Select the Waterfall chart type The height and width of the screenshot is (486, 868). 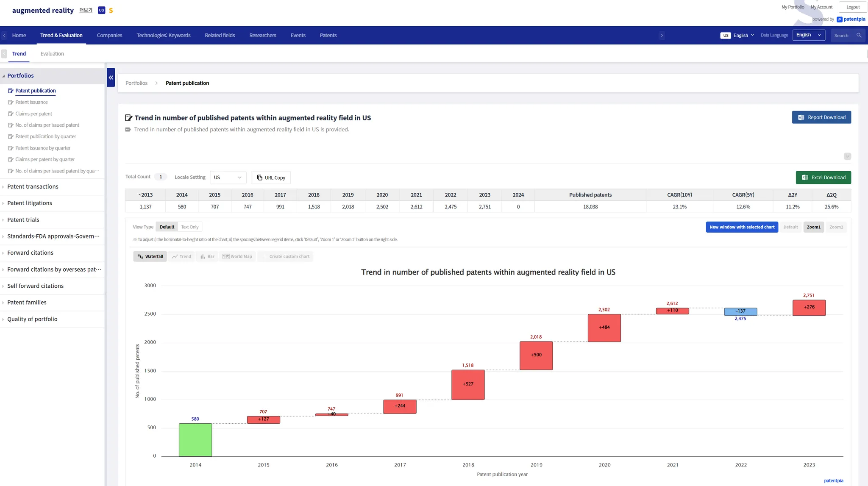[150, 256]
